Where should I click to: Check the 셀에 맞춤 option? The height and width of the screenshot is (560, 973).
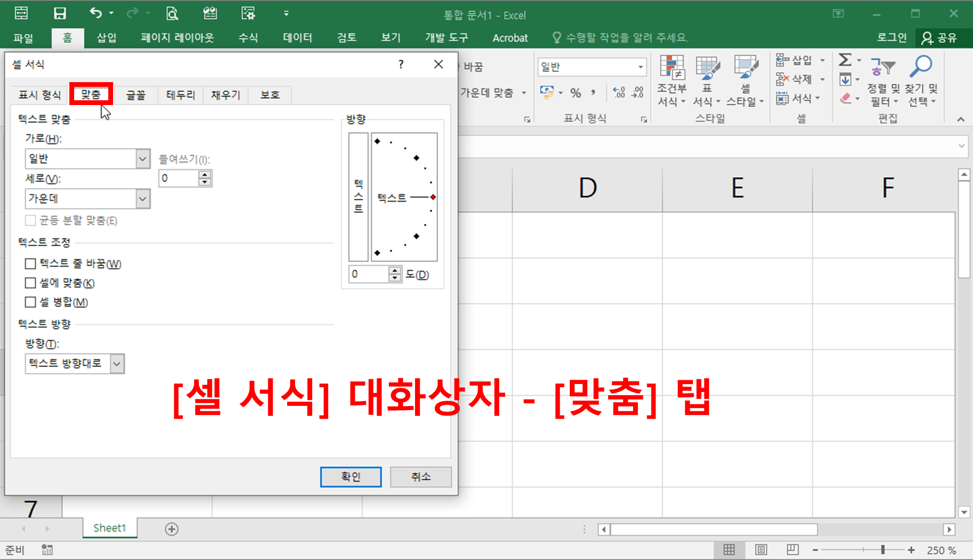[30, 283]
